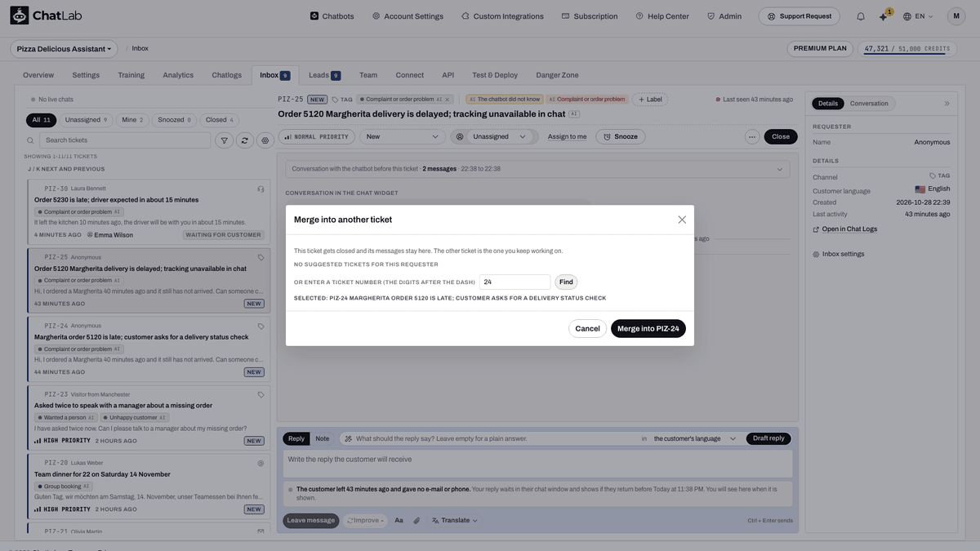Viewport: 980px width, 551px height.
Task: Switch to the Leads tab
Action: (x=324, y=75)
